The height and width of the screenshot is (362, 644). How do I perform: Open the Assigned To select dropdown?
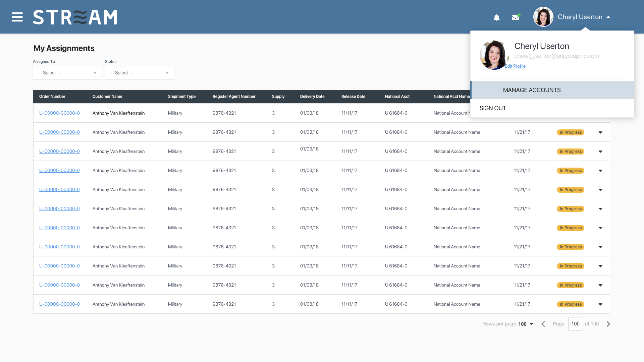click(67, 73)
